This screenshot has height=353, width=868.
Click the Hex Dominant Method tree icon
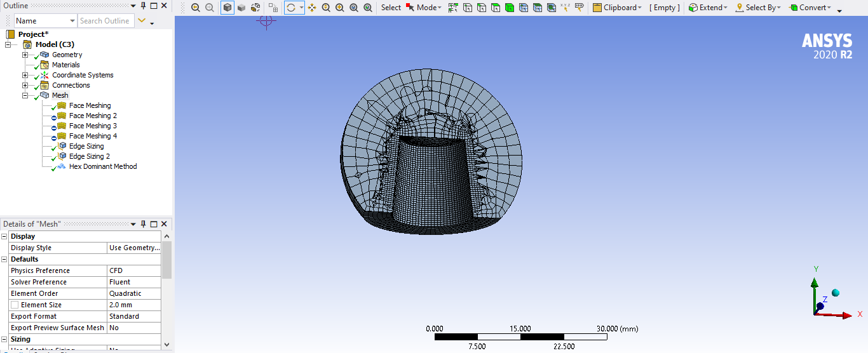(x=62, y=166)
